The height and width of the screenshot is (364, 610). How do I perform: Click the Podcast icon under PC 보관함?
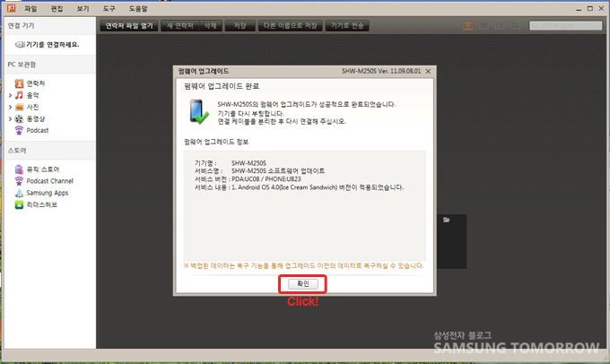point(19,130)
